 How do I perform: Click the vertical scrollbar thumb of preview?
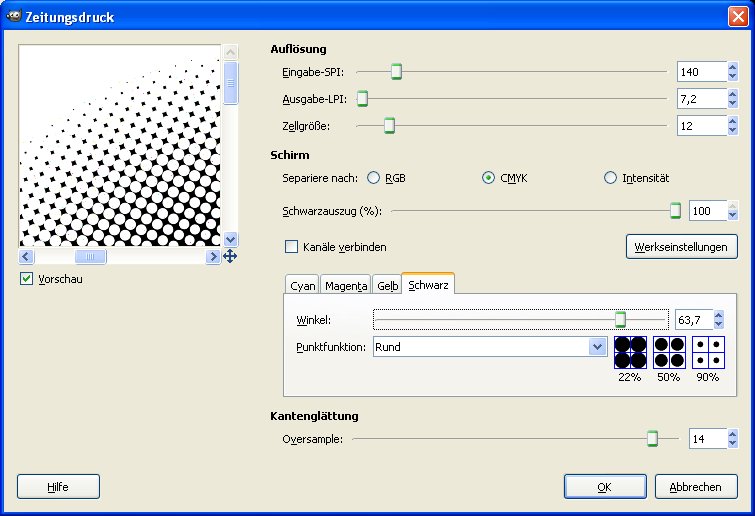pos(231,82)
